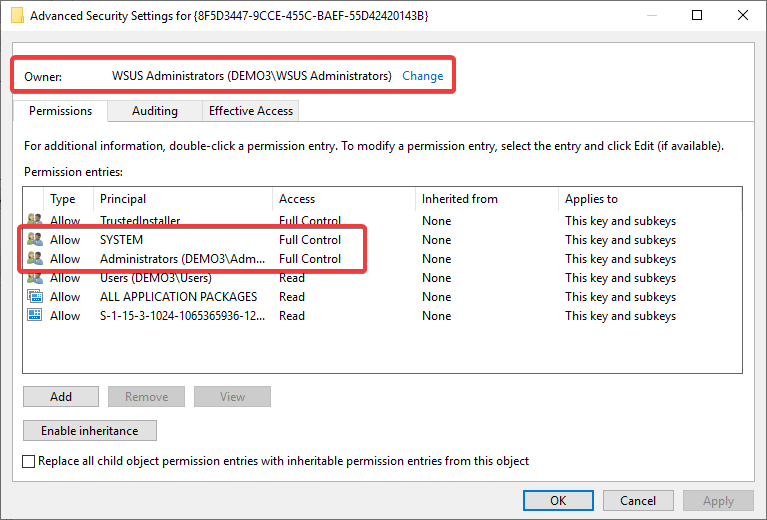Select the SYSTEM principal entry
Image resolution: width=767 pixels, height=520 pixels.
point(121,240)
